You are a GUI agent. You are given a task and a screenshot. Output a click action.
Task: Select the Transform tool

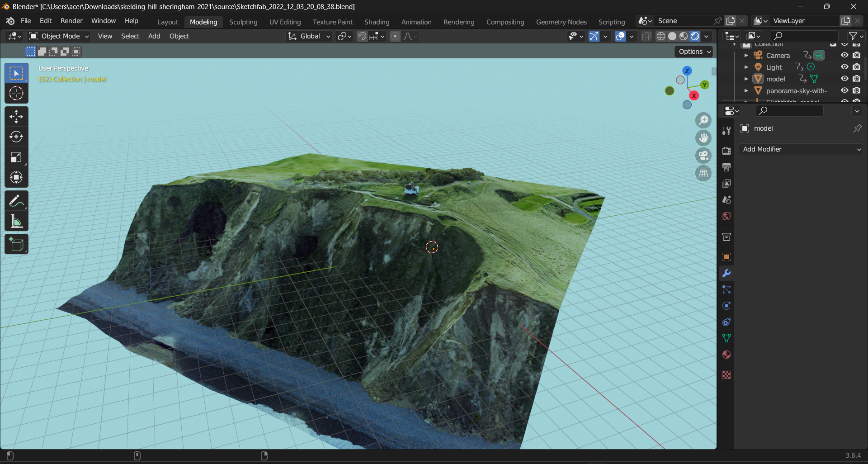click(x=17, y=177)
